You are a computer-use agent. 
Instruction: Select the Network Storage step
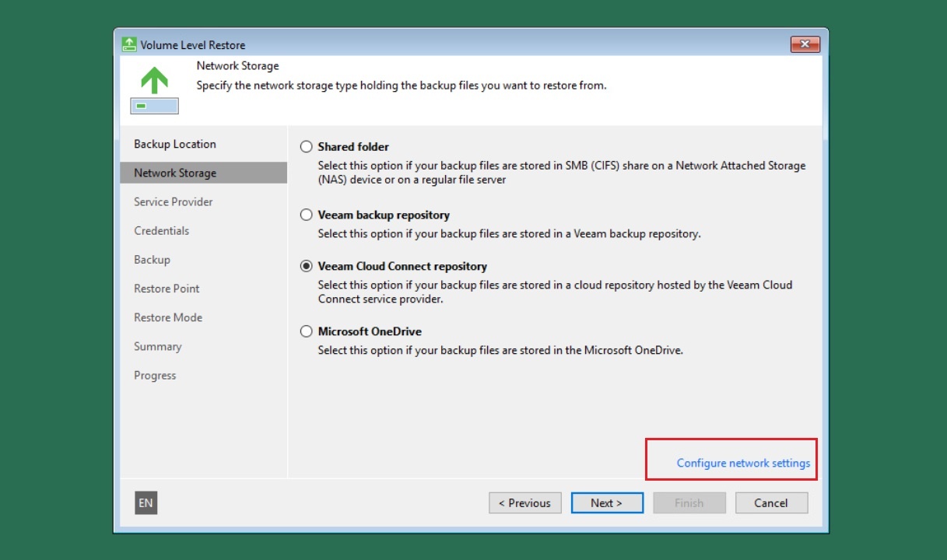[175, 173]
